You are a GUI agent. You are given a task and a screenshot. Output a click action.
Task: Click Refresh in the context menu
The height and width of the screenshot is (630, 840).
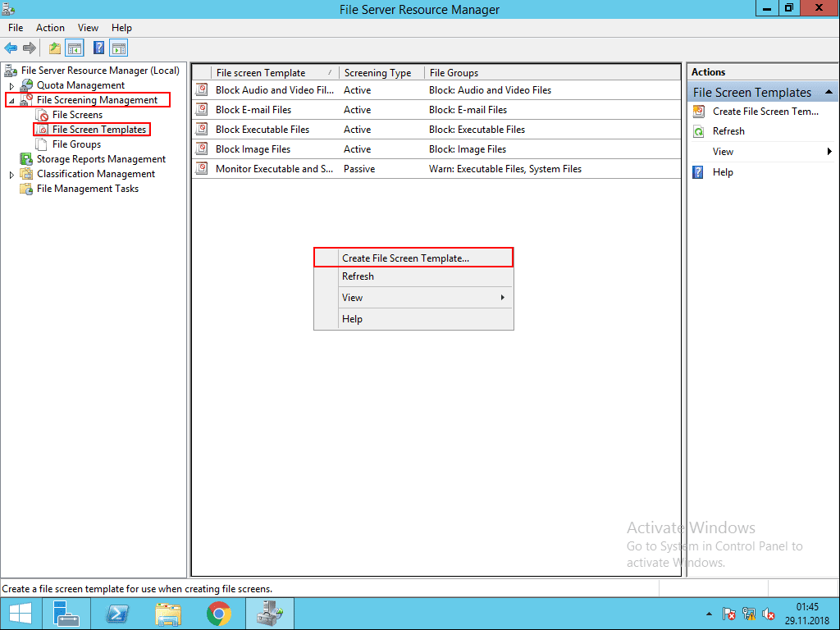358,276
